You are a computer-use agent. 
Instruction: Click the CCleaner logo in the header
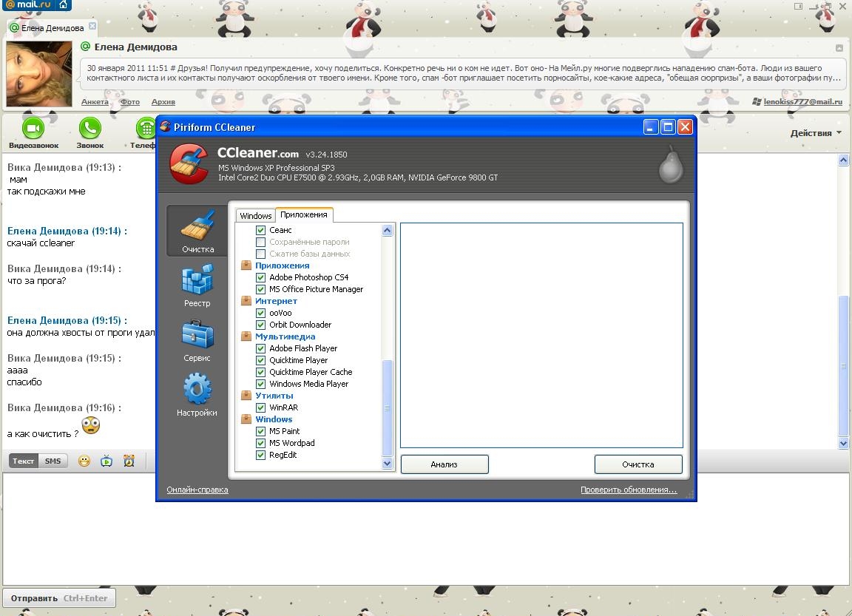[189, 163]
